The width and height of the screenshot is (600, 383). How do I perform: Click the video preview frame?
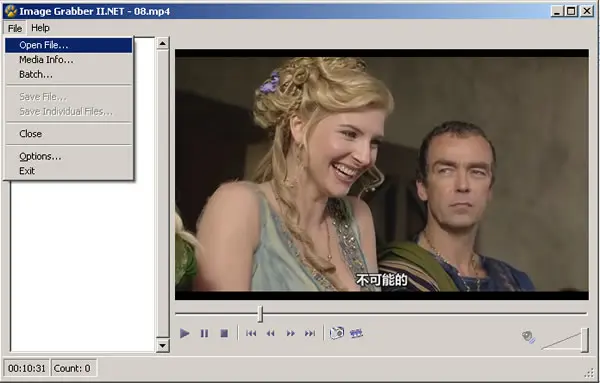[x=382, y=174]
